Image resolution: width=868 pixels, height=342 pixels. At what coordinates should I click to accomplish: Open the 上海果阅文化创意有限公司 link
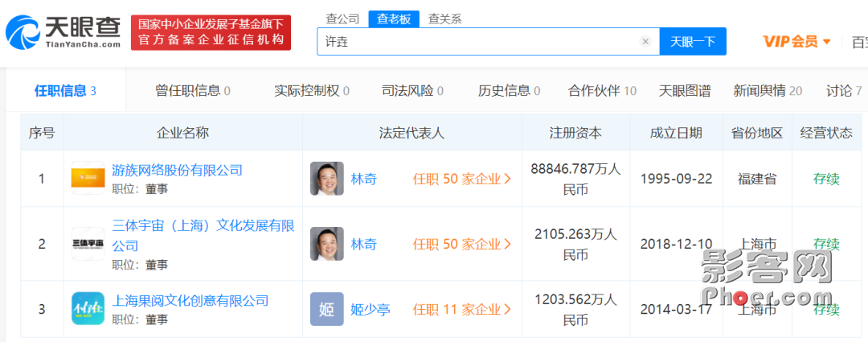[190, 300]
